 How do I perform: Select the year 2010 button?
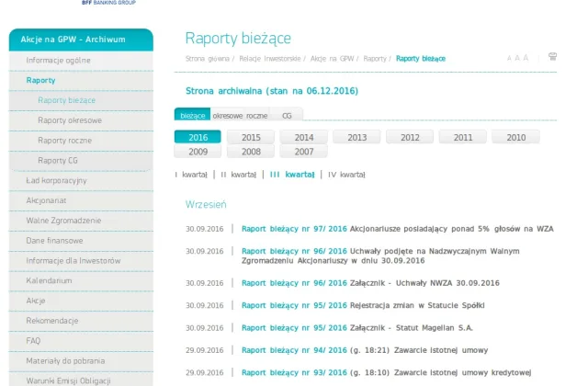click(516, 137)
